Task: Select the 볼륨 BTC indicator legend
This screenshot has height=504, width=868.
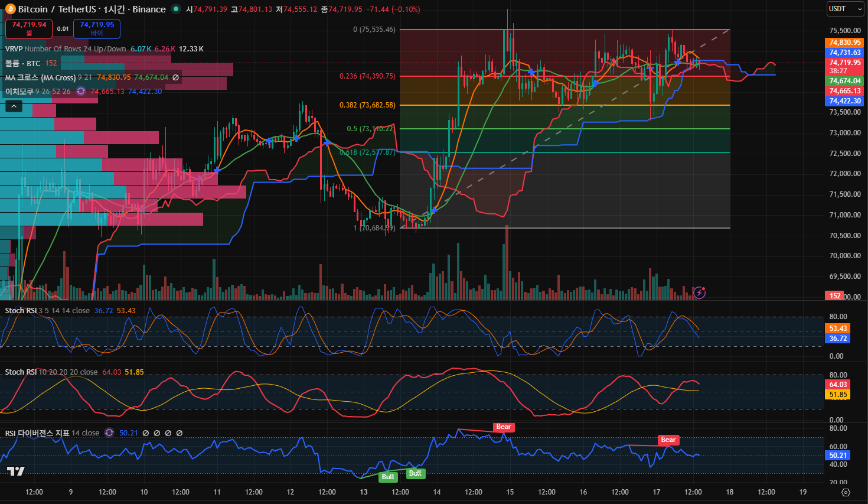Action: 22,63
